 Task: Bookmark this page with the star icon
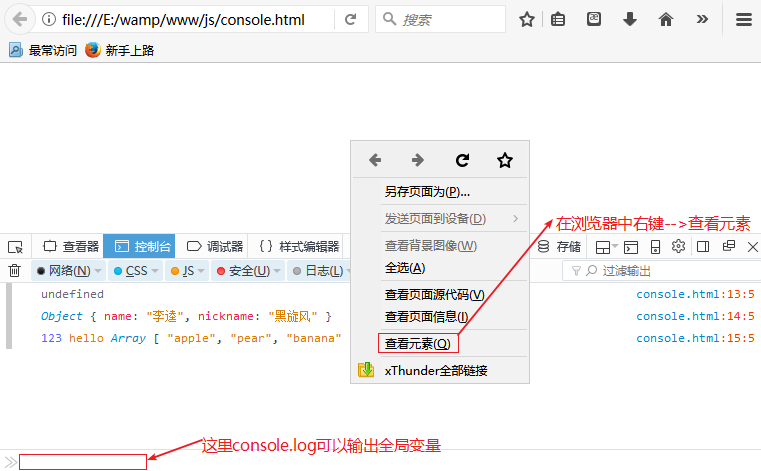tap(527, 19)
